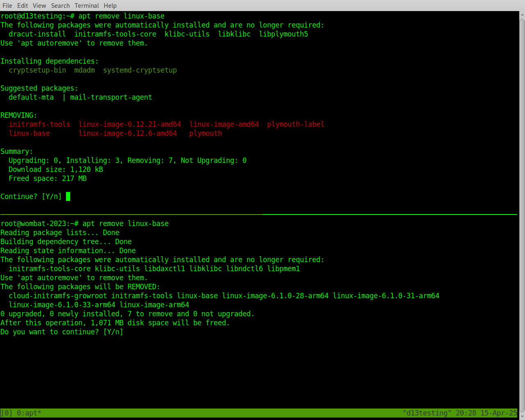525x420 pixels.
Task: Click the green cursor block after Continue prompt
Action: [68, 196]
